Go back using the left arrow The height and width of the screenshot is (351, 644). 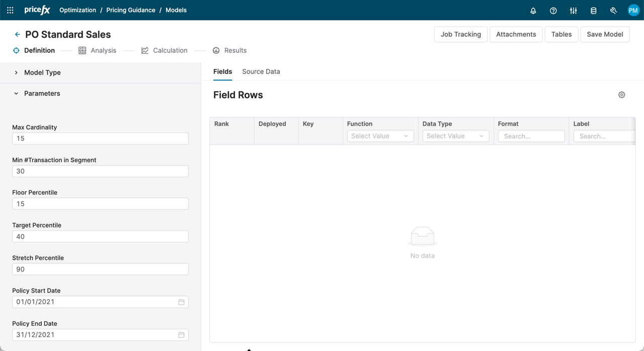click(x=17, y=35)
